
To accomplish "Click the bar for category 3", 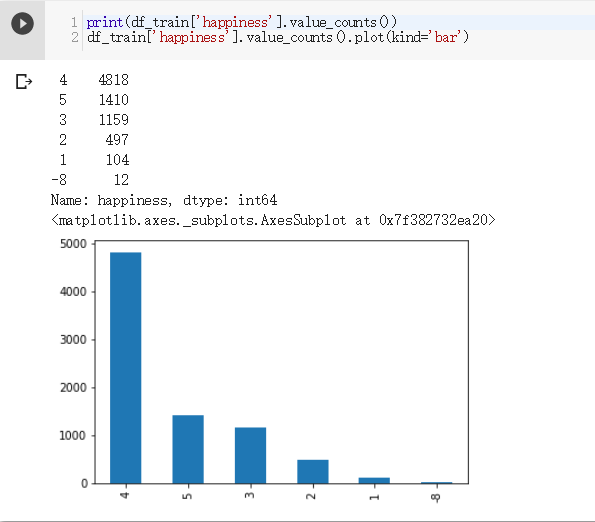I will [x=250, y=455].
